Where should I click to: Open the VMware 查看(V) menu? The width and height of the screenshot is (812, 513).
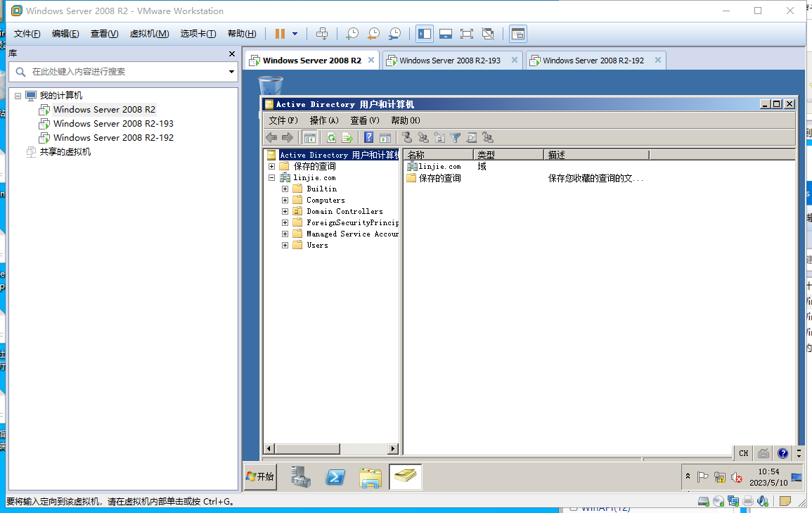(104, 34)
